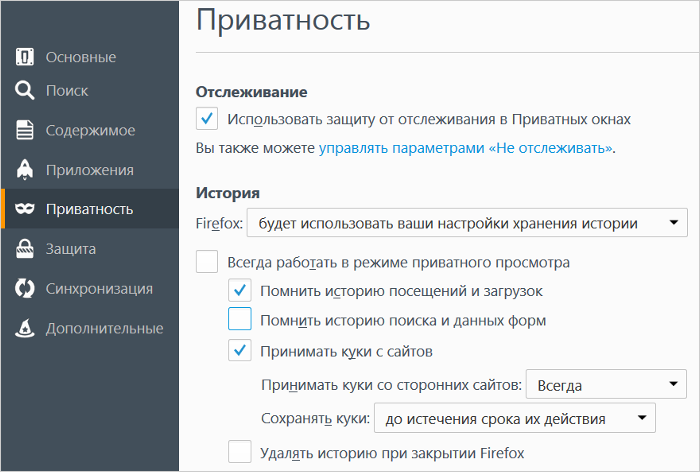700x472 pixels.
Task: Click the Поиск magnifier icon
Action: [x=25, y=90]
